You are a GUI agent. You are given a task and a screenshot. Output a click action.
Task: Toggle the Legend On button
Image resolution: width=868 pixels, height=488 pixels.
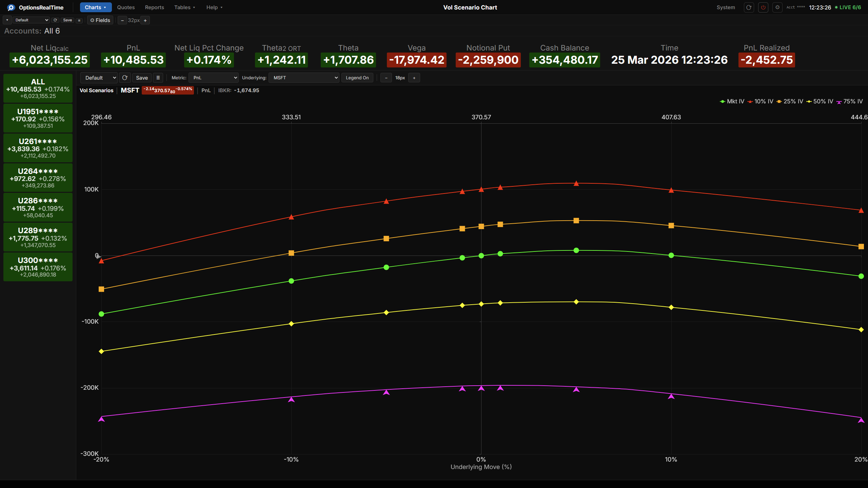(357, 78)
